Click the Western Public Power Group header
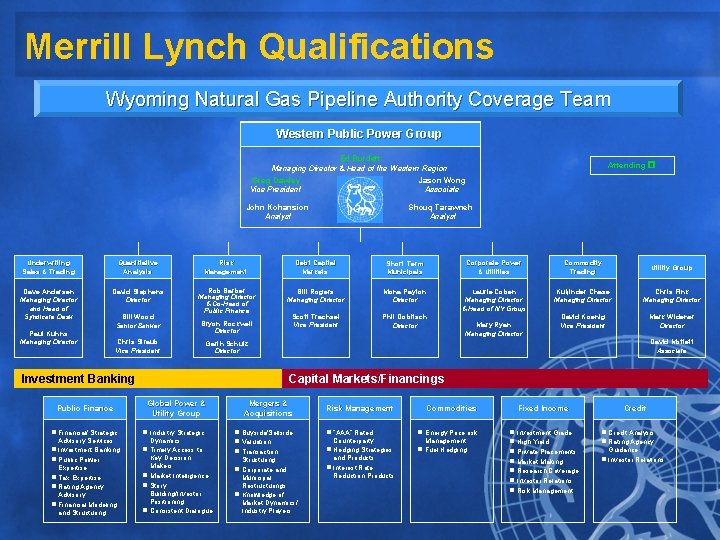This screenshot has width=720, height=540. point(359,134)
